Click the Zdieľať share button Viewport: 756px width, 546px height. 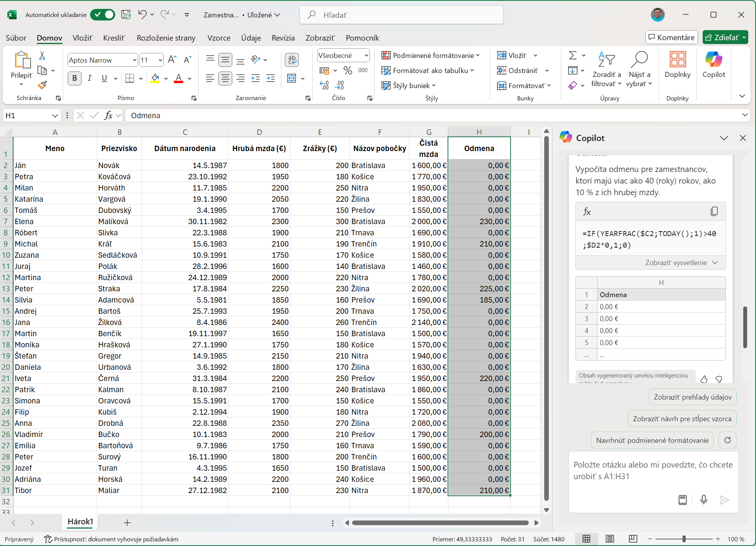(x=722, y=37)
